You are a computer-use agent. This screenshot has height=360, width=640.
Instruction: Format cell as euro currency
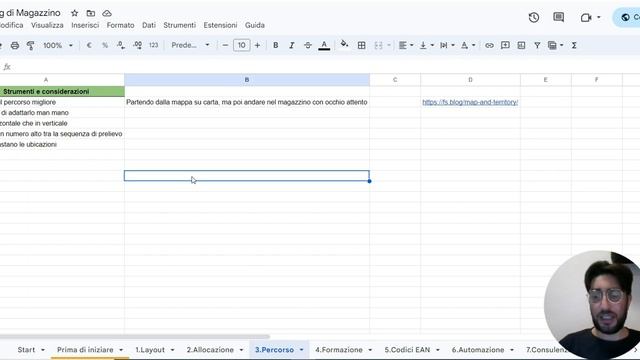89,45
